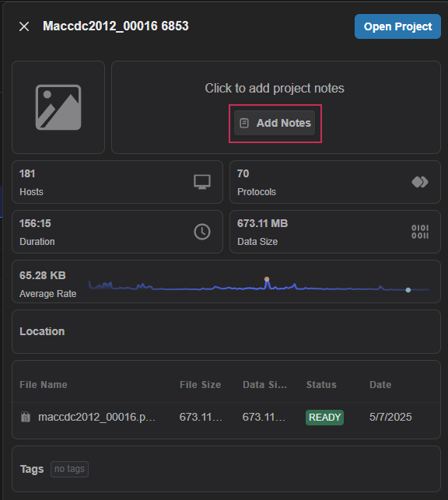Click the Protocols overlapping shapes icon
The height and width of the screenshot is (500, 448).
(x=420, y=182)
